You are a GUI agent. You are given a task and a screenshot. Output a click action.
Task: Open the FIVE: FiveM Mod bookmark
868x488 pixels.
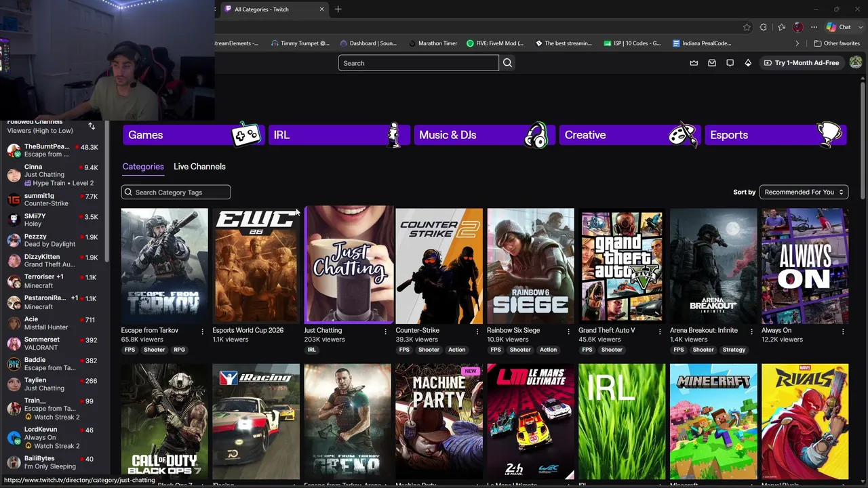tap(495, 43)
